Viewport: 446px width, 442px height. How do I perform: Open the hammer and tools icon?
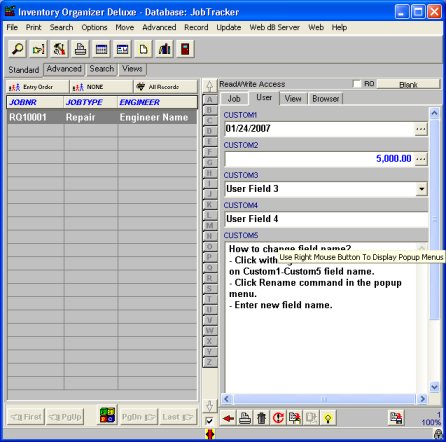(59, 49)
